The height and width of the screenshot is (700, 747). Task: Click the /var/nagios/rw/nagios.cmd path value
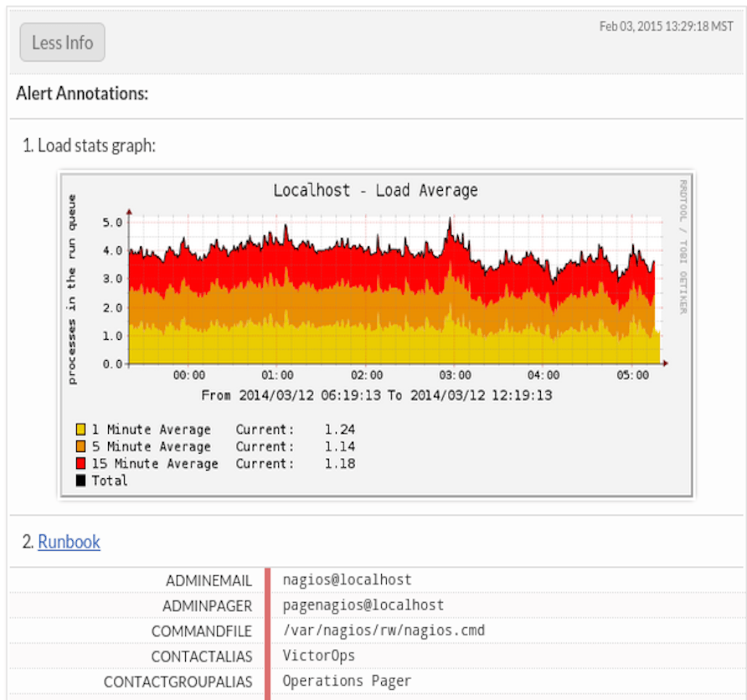[x=384, y=630]
